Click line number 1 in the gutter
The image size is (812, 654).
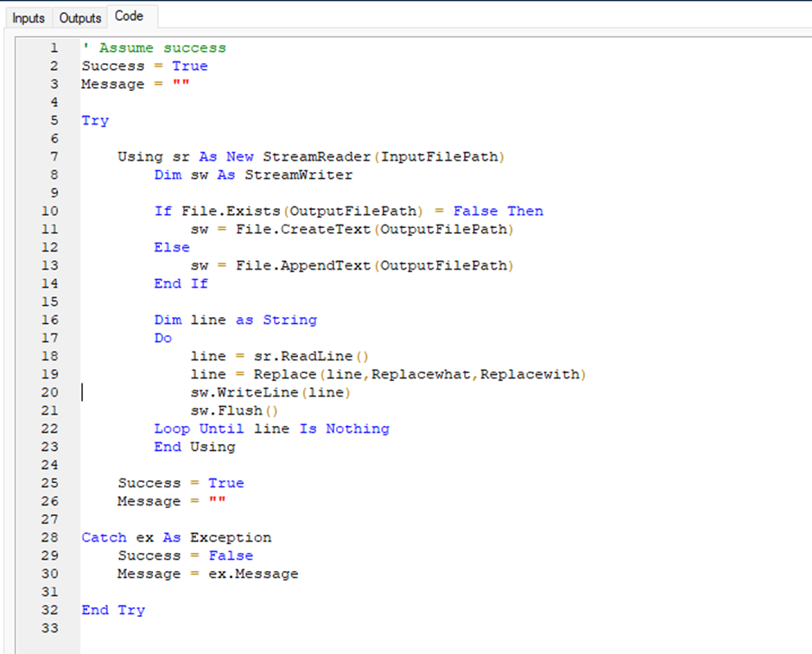tap(54, 48)
